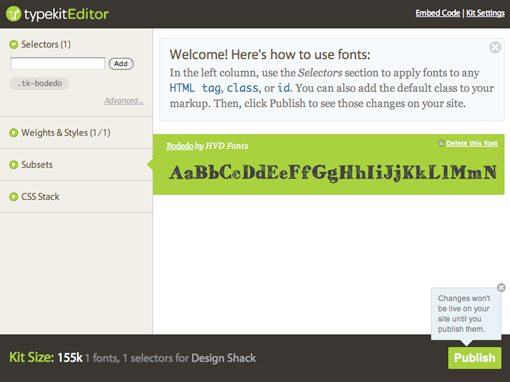Image resolution: width=510 pixels, height=382 pixels.
Task: Click the Kit Size 155k text
Action: coord(46,358)
